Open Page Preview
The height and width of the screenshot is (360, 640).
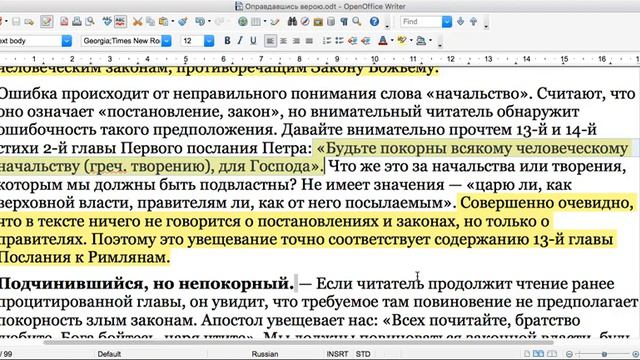coord(89,22)
